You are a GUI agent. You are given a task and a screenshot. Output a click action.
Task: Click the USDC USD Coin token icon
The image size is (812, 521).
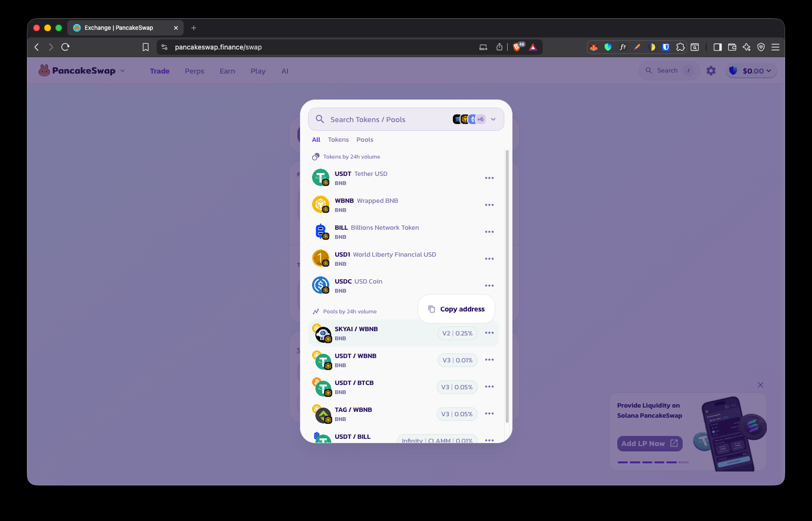[x=321, y=285]
